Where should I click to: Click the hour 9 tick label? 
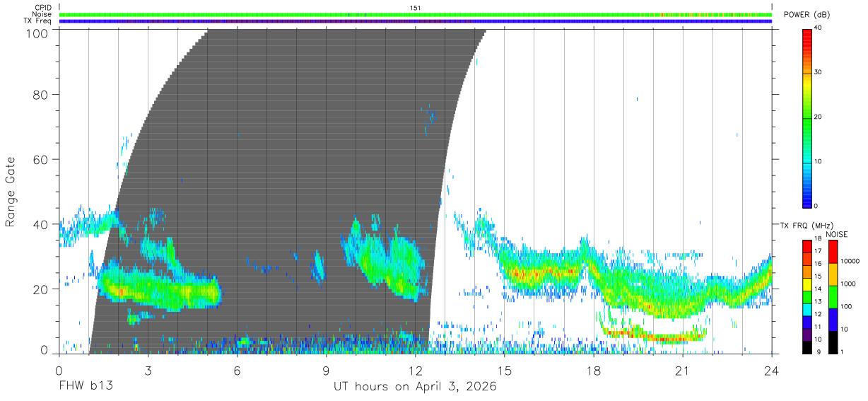pyautogui.click(x=326, y=370)
